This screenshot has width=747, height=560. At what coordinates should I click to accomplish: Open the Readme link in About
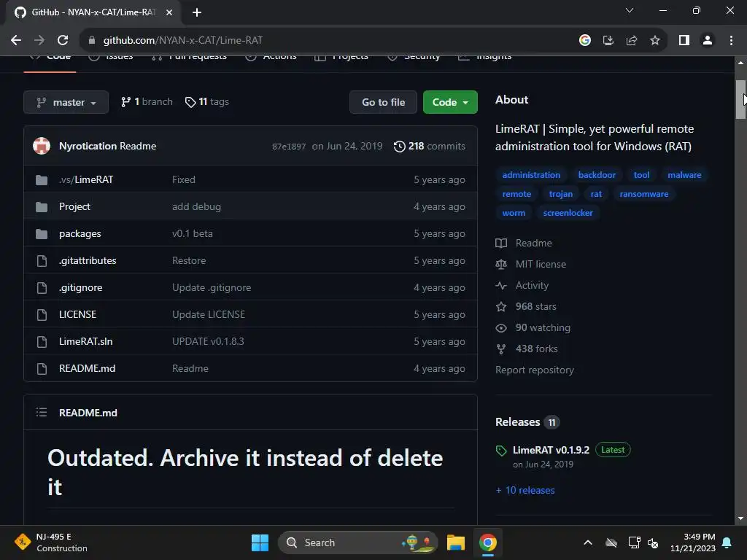[524, 244]
